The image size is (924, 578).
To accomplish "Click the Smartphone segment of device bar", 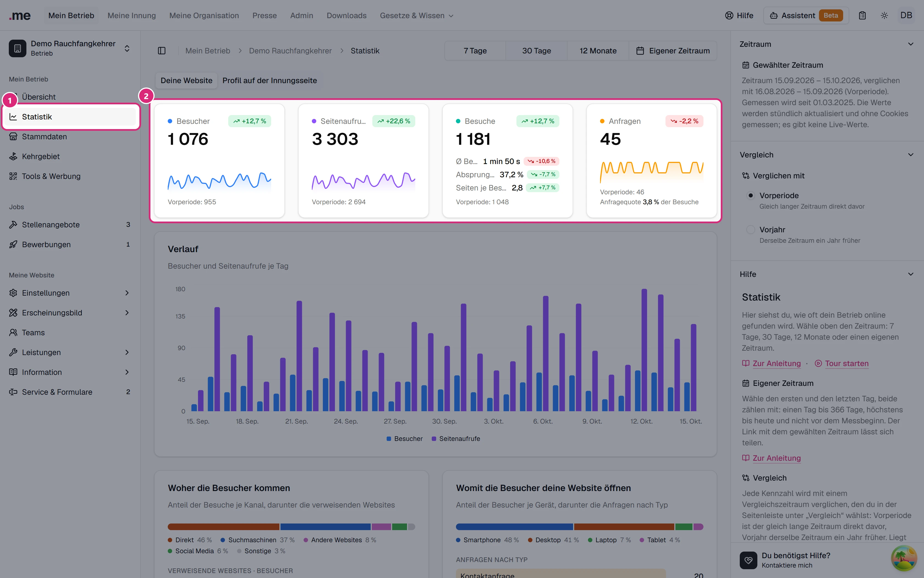I will [514, 527].
